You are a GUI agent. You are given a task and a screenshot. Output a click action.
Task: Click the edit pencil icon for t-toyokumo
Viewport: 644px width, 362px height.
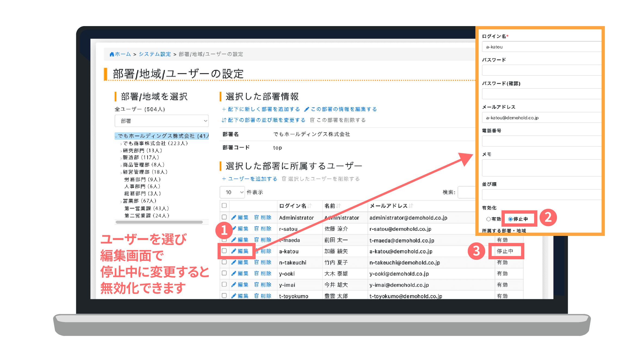234,296
